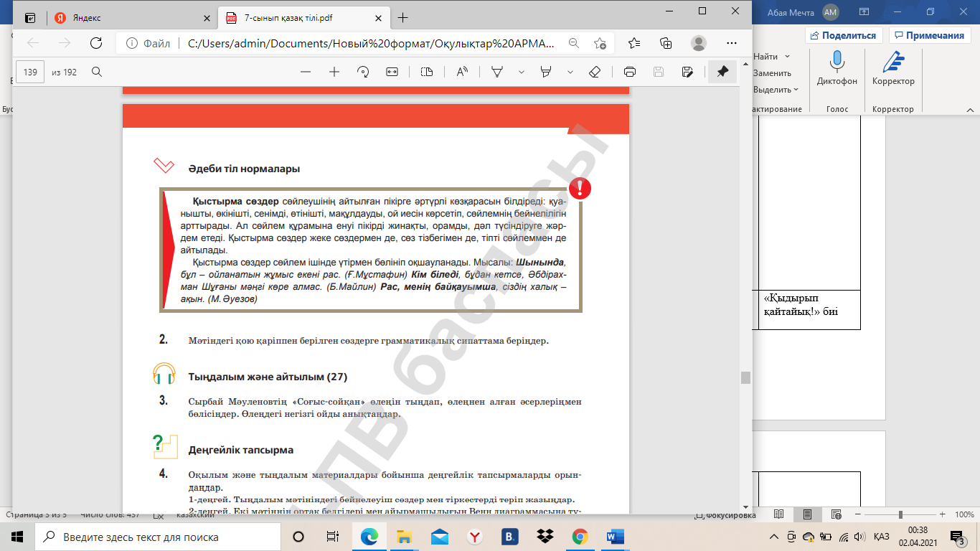The width and height of the screenshot is (980, 551).
Task: Select the PDF Erase tool
Action: [x=594, y=72]
